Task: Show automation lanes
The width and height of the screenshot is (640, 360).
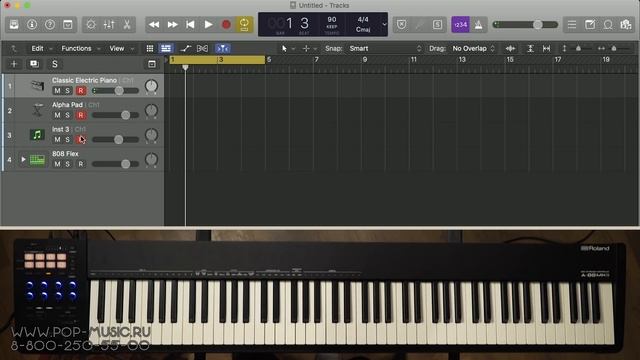Action: tap(185, 48)
